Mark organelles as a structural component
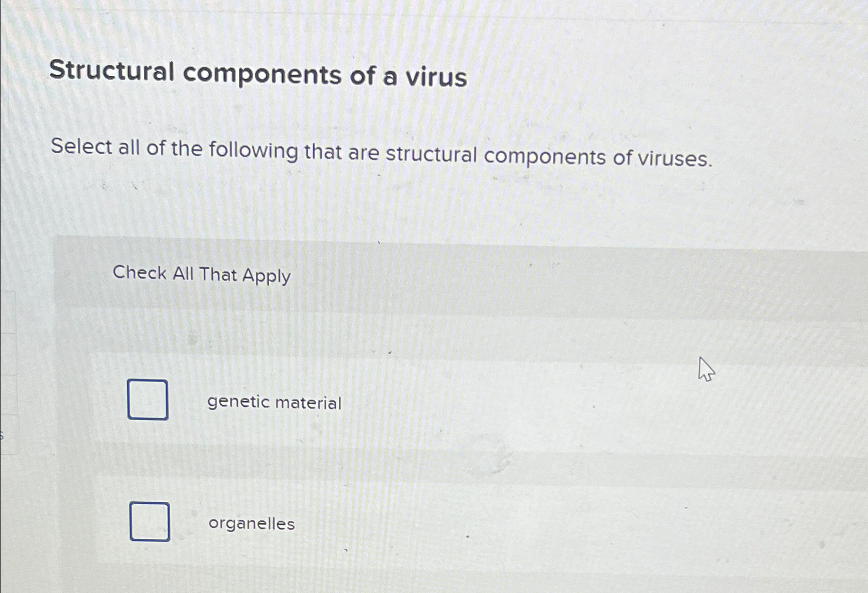This screenshot has height=593, width=868. click(x=150, y=522)
